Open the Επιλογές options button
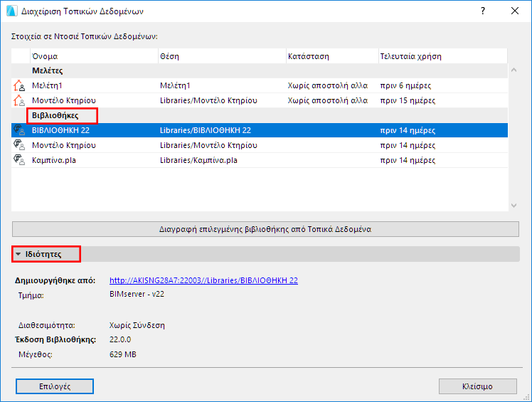 point(55,386)
